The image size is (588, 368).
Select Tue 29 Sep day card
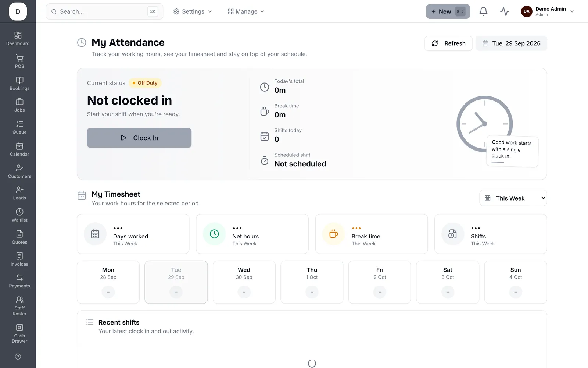pyautogui.click(x=176, y=282)
